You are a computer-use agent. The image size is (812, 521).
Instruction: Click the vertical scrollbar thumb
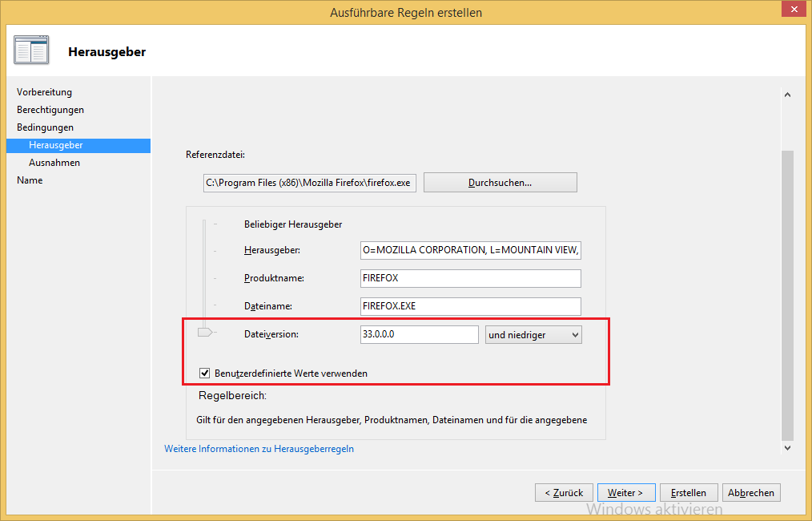click(x=787, y=296)
